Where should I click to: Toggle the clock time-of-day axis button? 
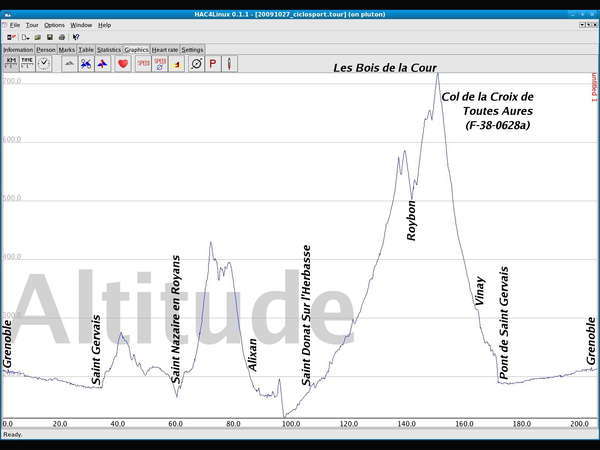click(x=44, y=62)
